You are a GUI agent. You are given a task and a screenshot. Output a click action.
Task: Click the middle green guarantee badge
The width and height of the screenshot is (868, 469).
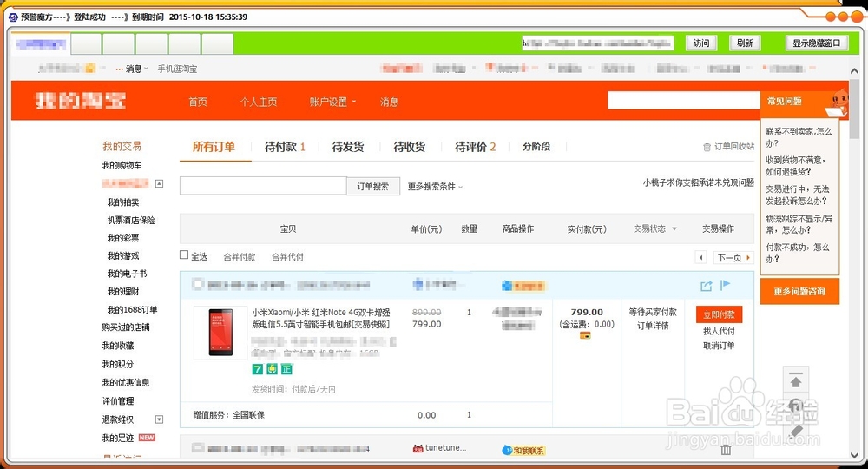click(x=272, y=369)
